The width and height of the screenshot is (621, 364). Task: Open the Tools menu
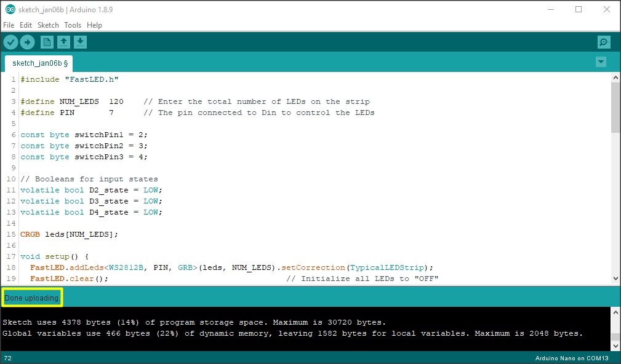point(73,25)
